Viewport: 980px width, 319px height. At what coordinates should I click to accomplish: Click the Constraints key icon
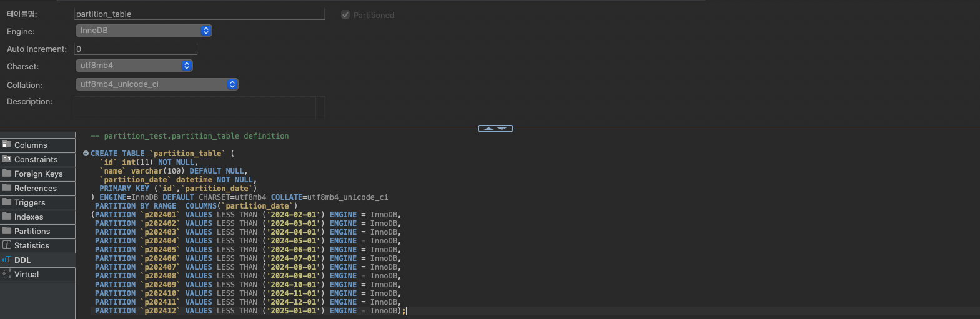(x=7, y=159)
